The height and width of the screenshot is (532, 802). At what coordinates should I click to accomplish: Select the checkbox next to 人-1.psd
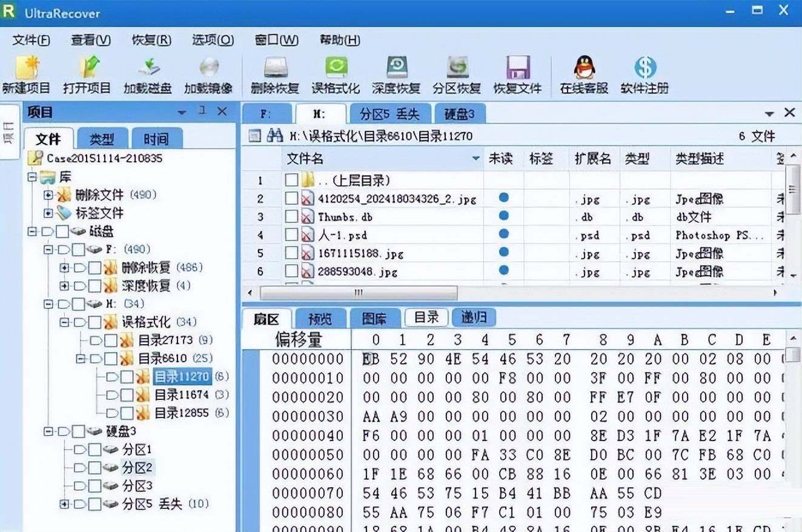pos(292,235)
